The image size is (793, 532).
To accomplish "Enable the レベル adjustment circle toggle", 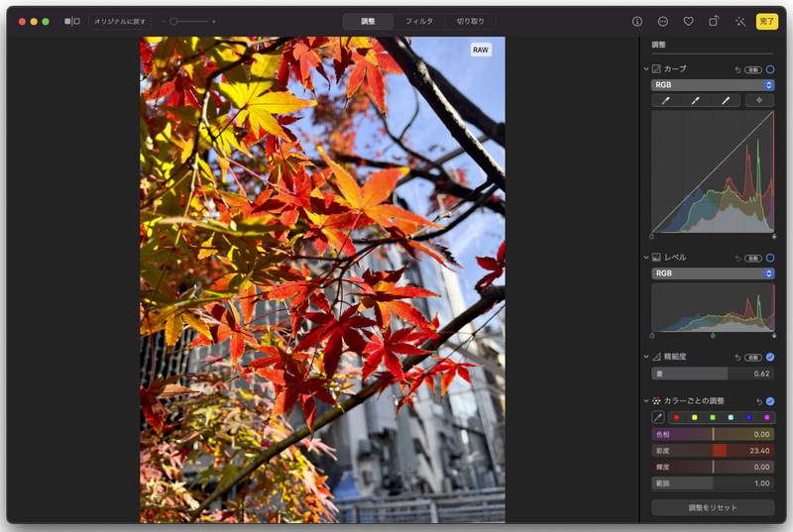I will point(770,258).
